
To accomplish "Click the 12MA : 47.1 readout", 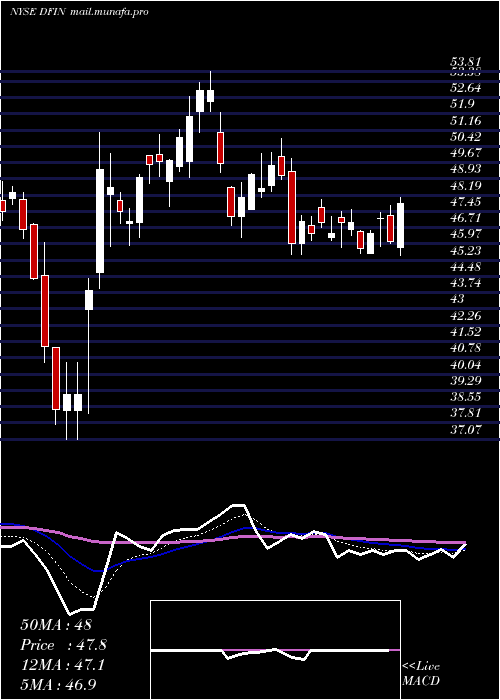I will tap(62, 665).
